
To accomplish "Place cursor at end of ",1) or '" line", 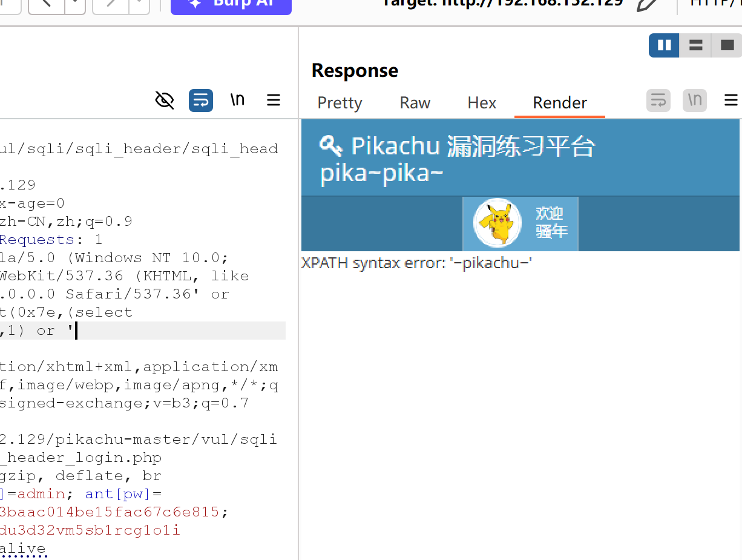I will click(x=77, y=331).
